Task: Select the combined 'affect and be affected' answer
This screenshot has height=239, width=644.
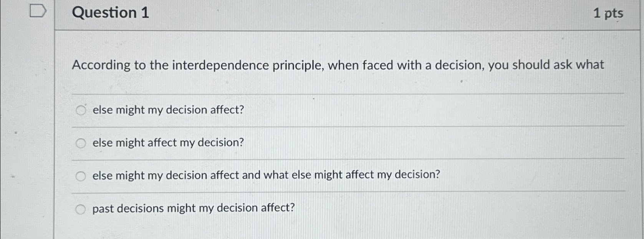Action: tap(81, 176)
